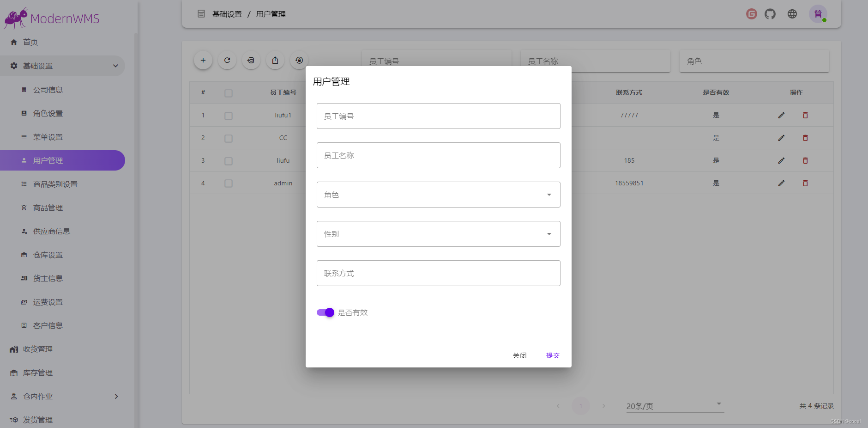
Task: Check the checkbox for row admin
Action: click(x=228, y=183)
